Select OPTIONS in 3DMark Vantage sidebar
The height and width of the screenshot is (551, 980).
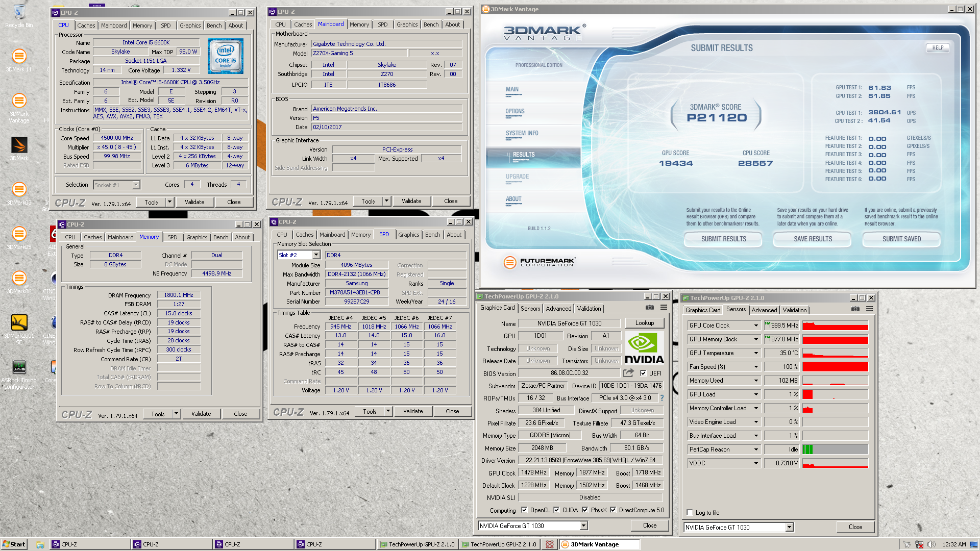point(514,111)
